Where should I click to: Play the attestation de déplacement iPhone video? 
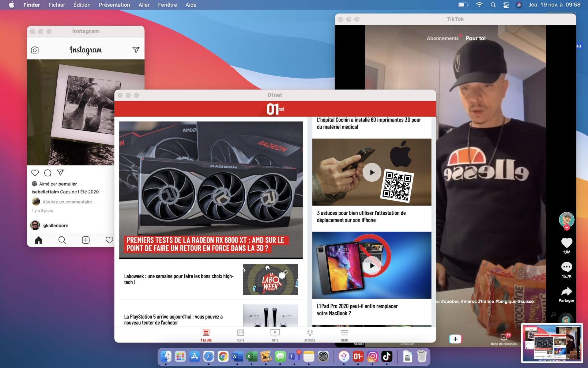(372, 172)
